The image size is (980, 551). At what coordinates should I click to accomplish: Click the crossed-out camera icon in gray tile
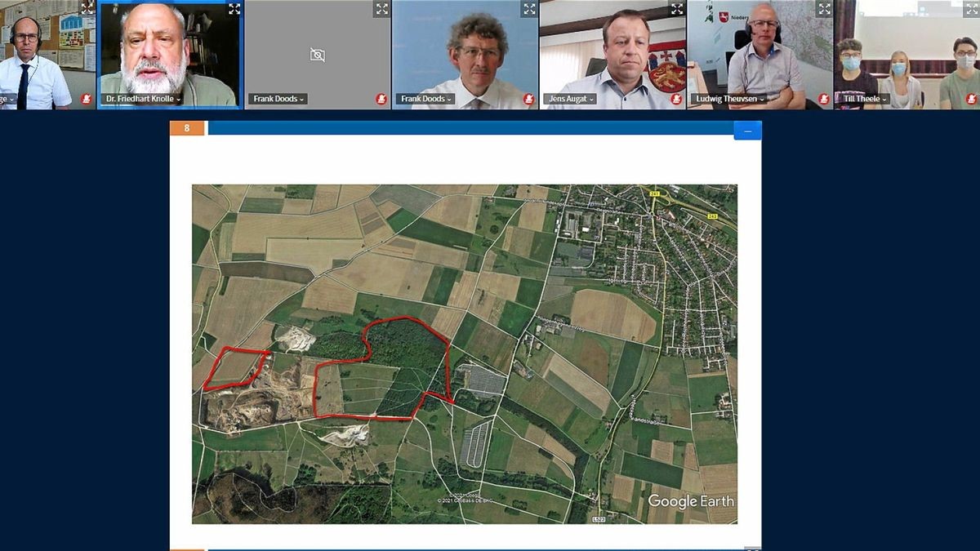[318, 55]
